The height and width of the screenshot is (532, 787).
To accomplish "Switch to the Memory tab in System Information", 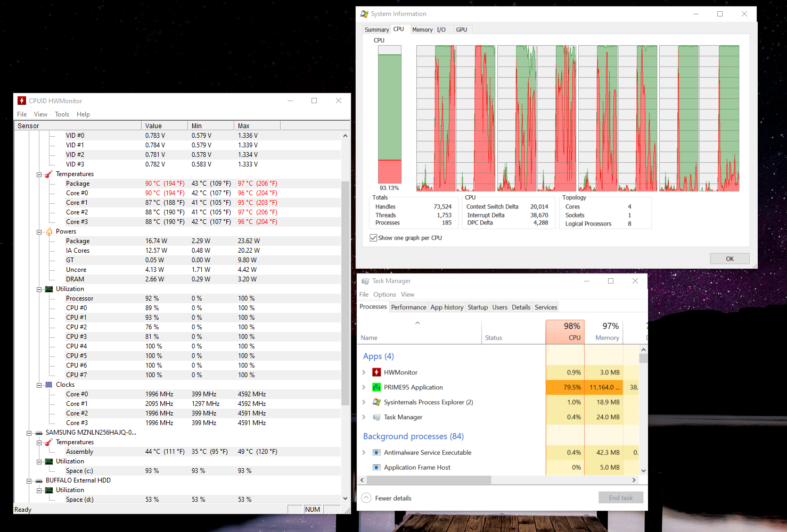I will tap(422, 30).
